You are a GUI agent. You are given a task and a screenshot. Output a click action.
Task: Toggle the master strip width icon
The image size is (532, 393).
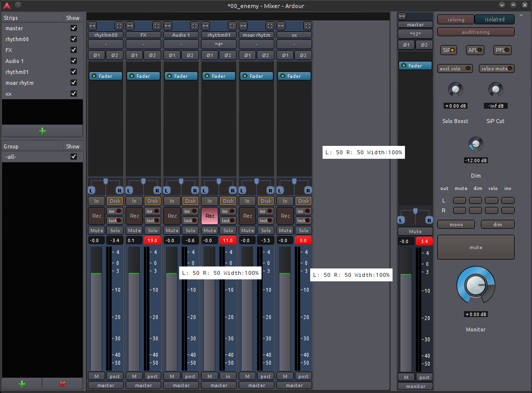pyautogui.click(x=402, y=16)
